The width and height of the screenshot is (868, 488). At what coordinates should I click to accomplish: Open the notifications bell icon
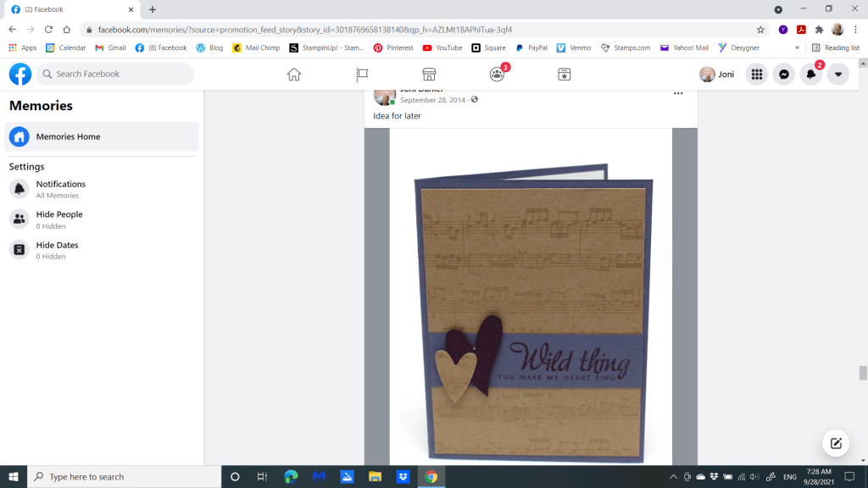(811, 75)
